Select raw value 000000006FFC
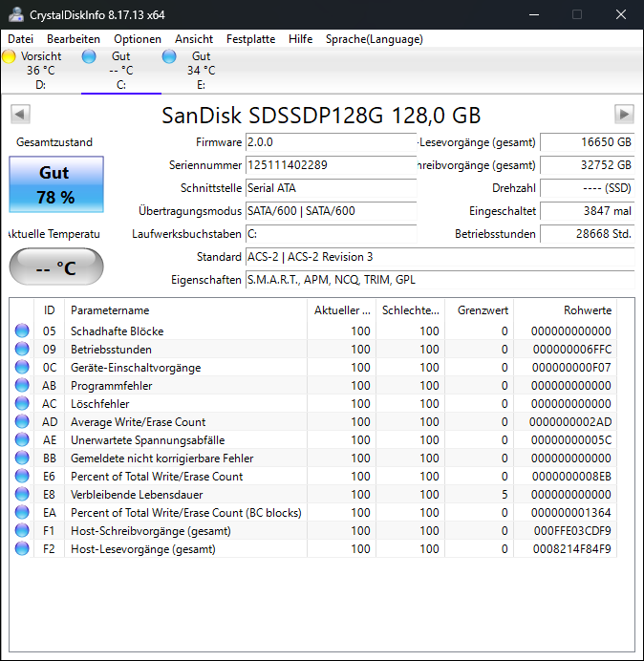This screenshot has height=661, width=644. coord(572,349)
